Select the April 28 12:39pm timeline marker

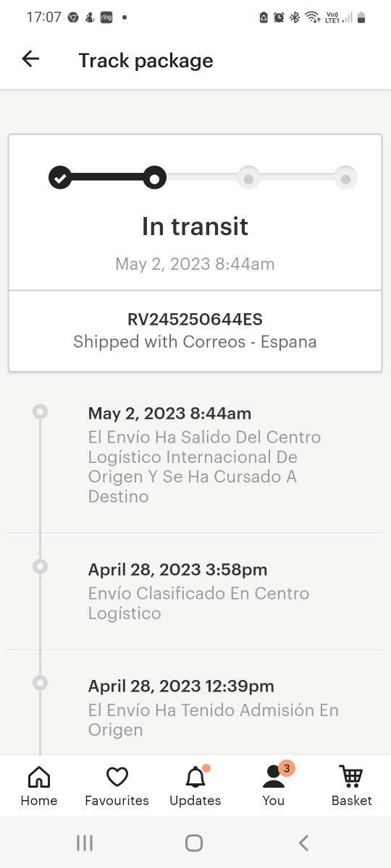(x=41, y=683)
